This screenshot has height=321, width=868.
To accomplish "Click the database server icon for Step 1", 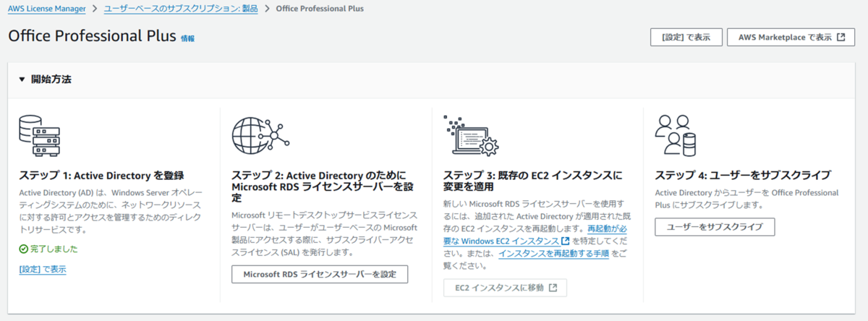I will click(40, 137).
